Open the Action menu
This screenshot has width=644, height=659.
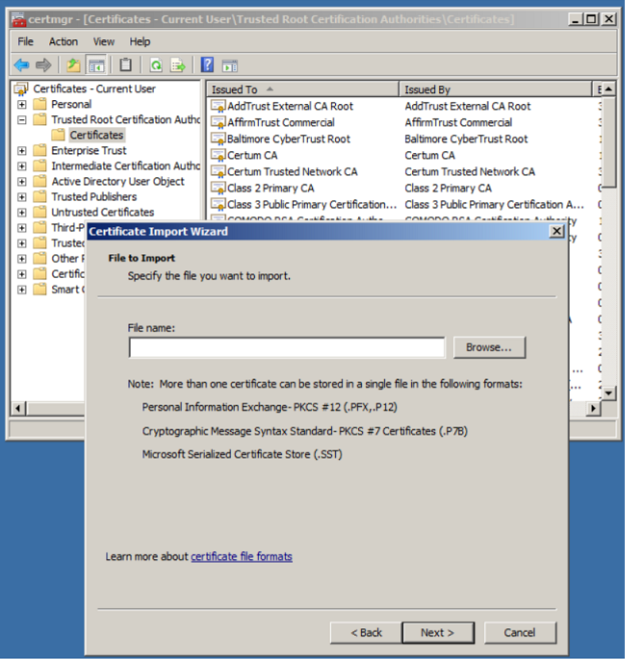64,41
